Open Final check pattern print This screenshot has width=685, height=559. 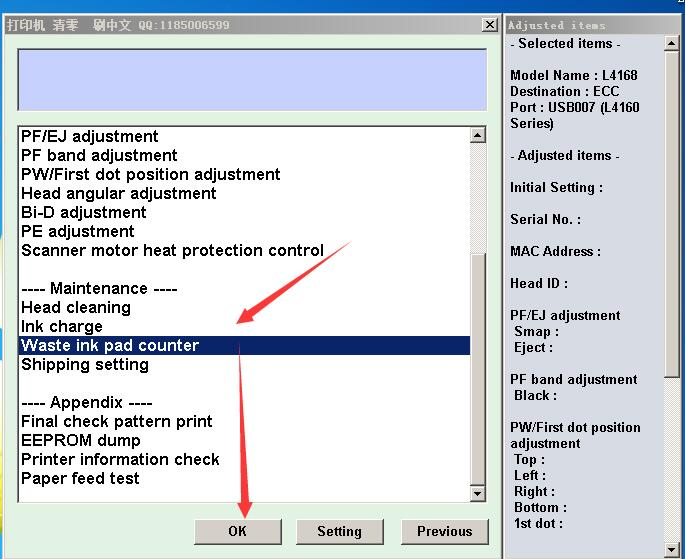117,421
